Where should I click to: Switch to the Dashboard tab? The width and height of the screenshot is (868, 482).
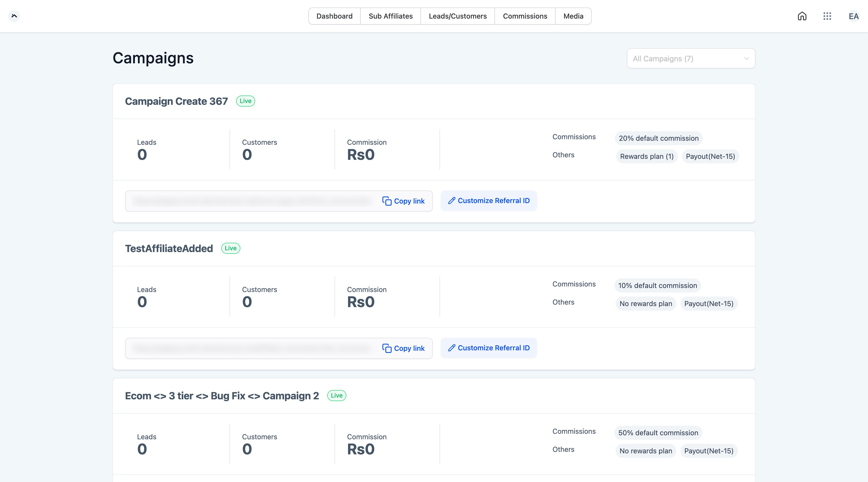(334, 16)
